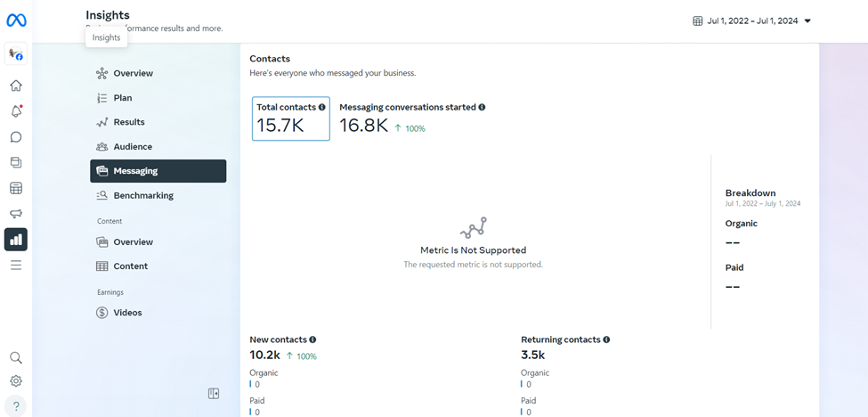Image resolution: width=868 pixels, height=417 pixels.
Task: Select the Total contacts metric card
Action: point(290,119)
